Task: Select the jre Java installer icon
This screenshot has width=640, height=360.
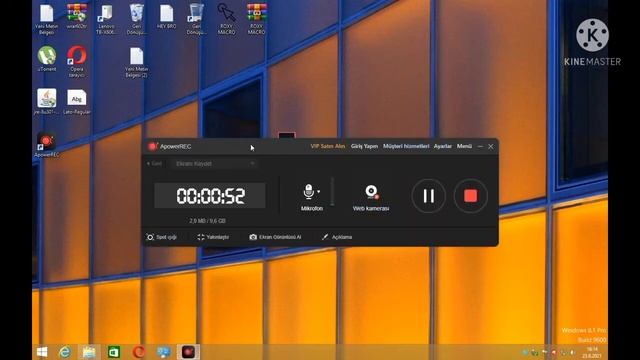Action: click(47, 102)
